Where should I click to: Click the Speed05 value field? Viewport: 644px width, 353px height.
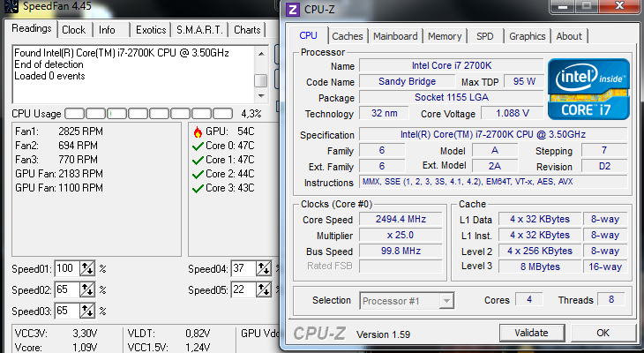tap(243, 290)
